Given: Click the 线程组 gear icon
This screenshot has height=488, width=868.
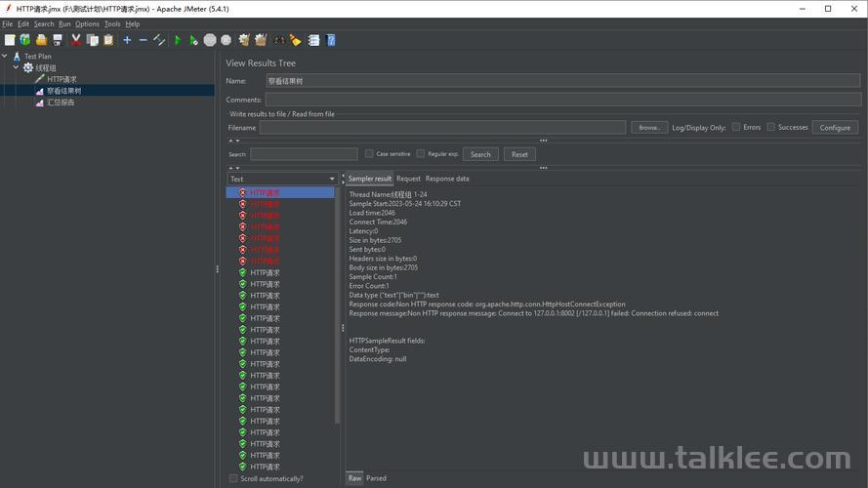Looking at the screenshot, I should pyautogui.click(x=28, y=67).
